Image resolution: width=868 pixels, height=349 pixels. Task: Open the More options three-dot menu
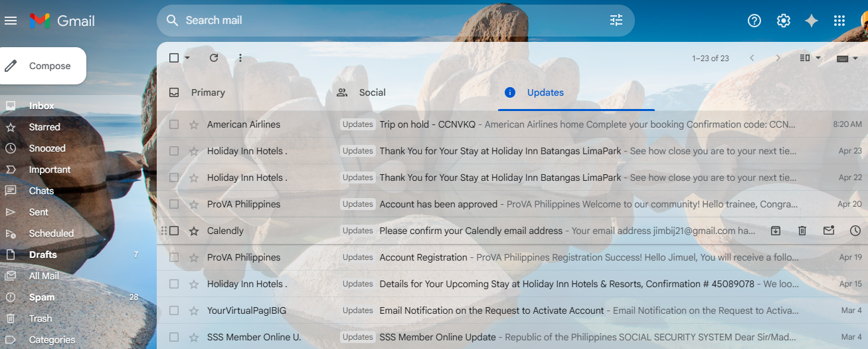tap(240, 58)
